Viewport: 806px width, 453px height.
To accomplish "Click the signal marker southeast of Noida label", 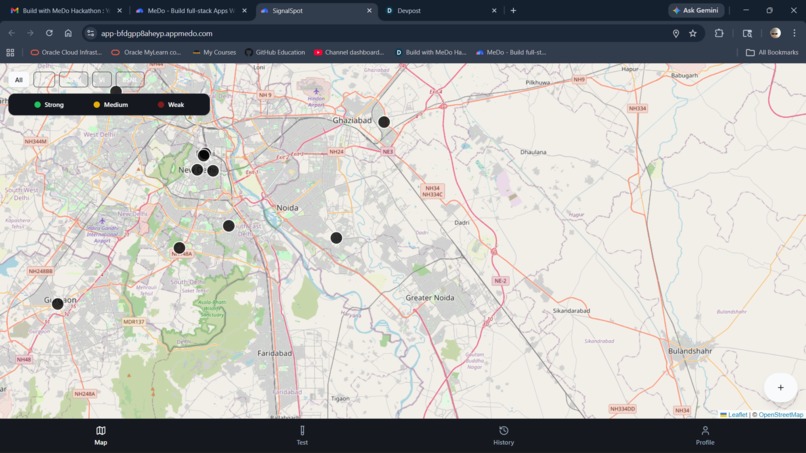I will pos(336,238).
